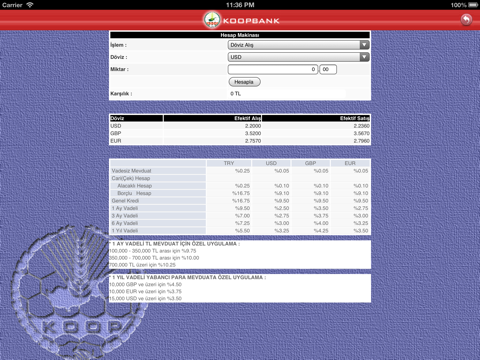Image resolution: width=480 pixels, height=360 pixels.
Task: Select the USD exchange rate row
Action: [x=240, y=126]
